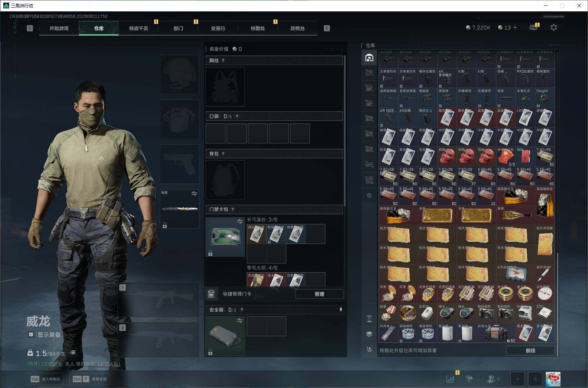Image resolution: width=588 pixels, height=388 pixels.
Task: Pick the RK3后握把 grip item
Action: [x=525, y=78]
